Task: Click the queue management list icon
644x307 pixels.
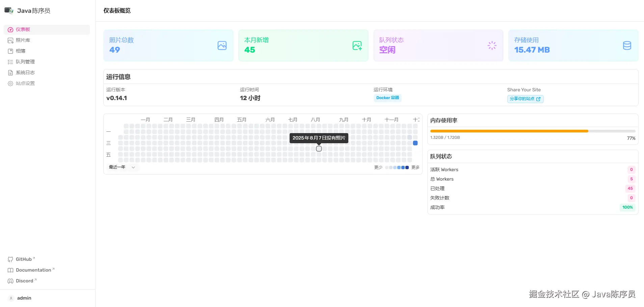Action: coord(10,62)
